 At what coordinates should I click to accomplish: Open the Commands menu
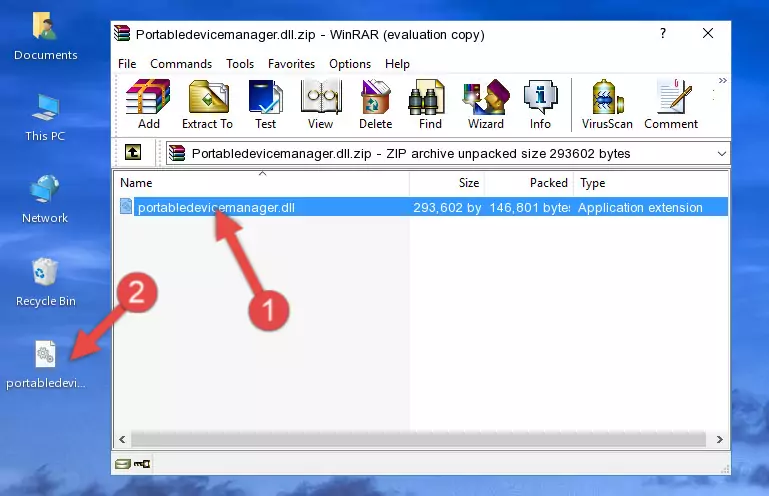coord(181,64)
